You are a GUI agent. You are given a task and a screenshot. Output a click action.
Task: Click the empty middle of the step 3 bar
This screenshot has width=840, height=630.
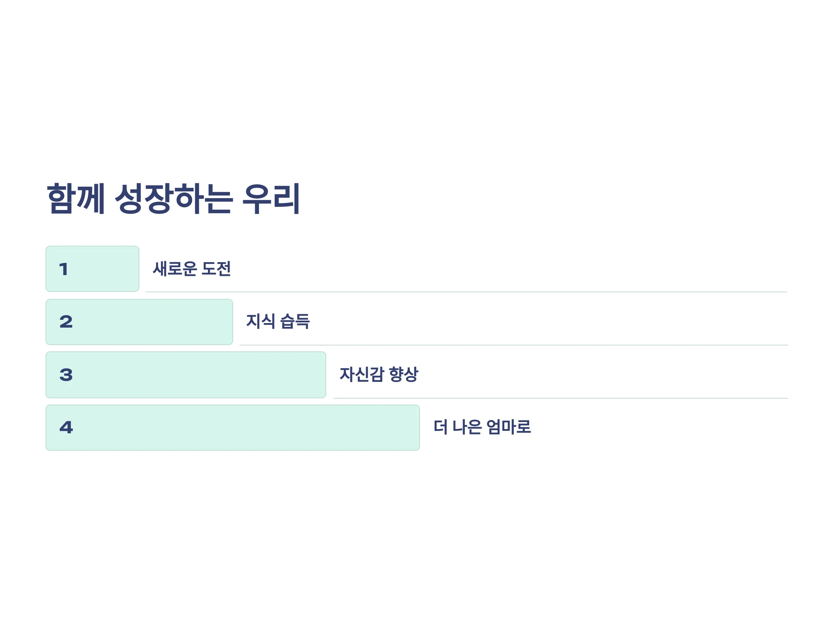click(x=197, y=375)
